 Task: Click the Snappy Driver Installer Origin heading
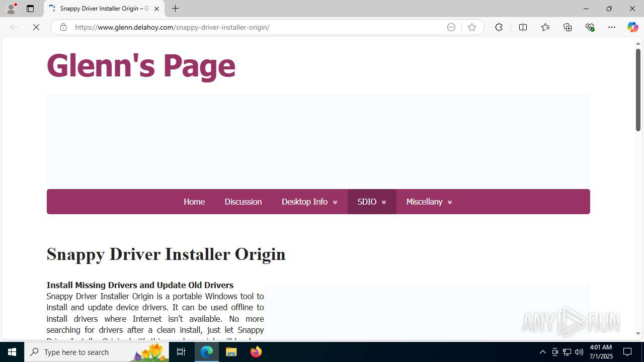(166, 254)
